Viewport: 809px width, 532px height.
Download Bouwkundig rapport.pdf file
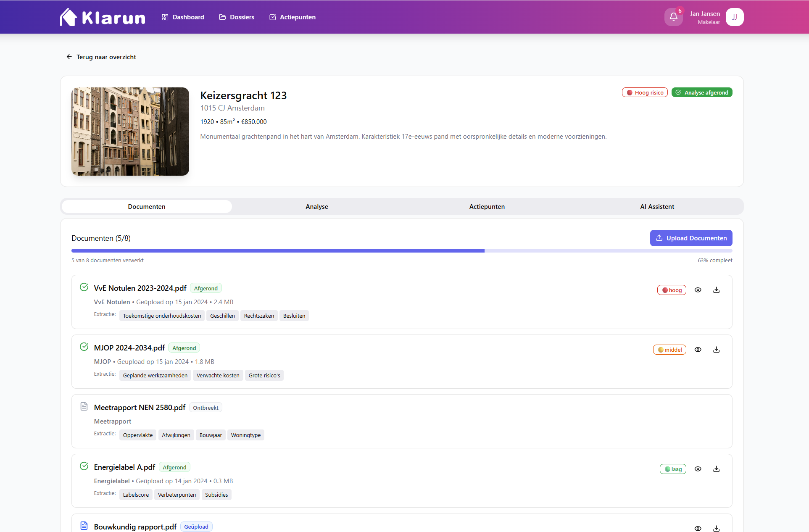tap(717, 528)
